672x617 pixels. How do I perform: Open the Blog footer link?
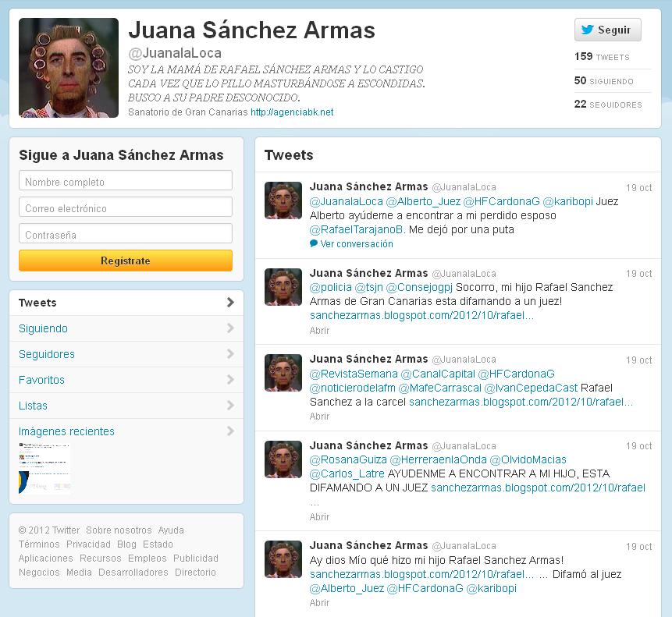pyautogui.click(x=127, y=544)
